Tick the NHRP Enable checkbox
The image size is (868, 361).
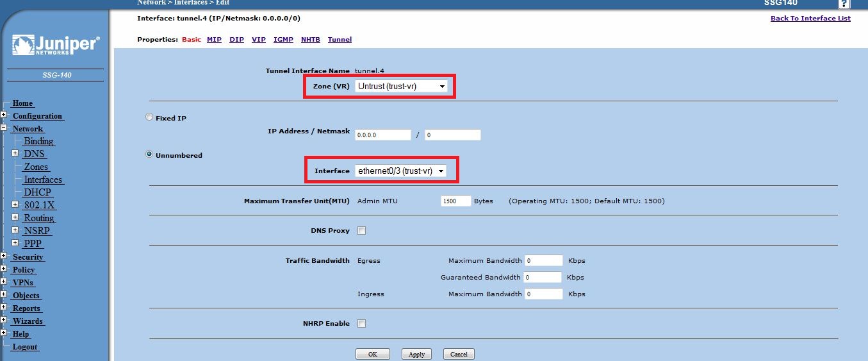[x=361, y=324]
